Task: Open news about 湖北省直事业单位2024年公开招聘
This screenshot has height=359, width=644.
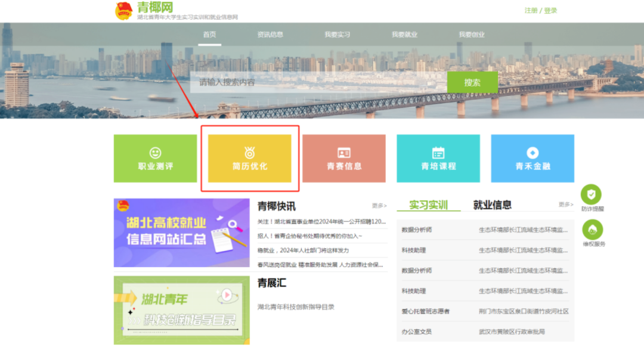Action: [321, 221]
